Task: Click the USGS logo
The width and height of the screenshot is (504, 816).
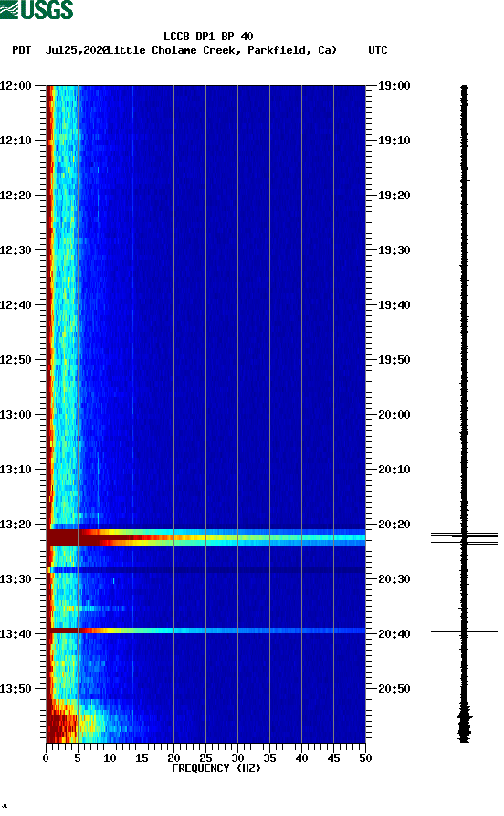Action: tap(37, 9)
